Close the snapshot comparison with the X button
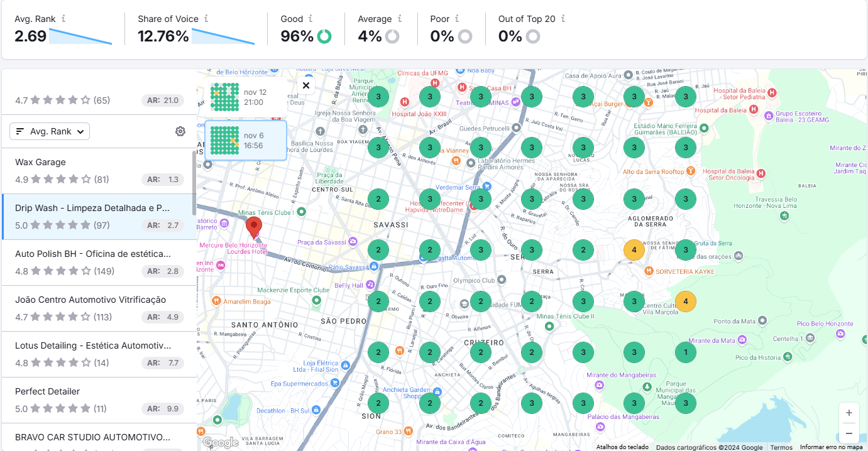 [306, 85]
